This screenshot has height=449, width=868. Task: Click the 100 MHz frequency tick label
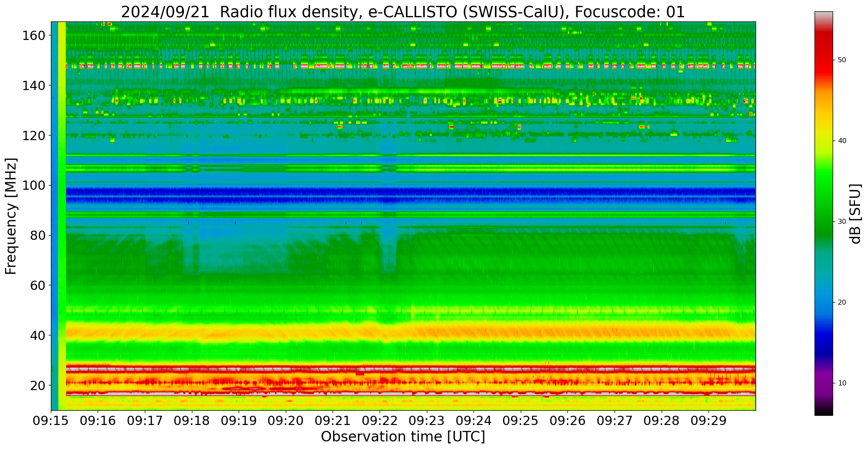pyautogui.click(x=34, y=186)
